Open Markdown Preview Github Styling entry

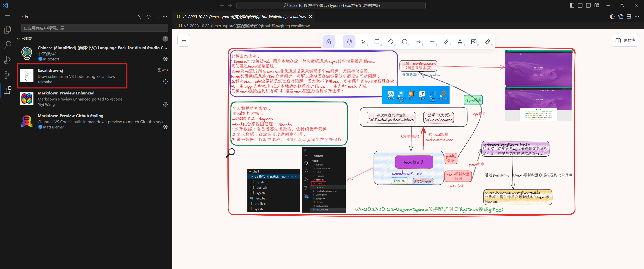(x=94, y=121)
